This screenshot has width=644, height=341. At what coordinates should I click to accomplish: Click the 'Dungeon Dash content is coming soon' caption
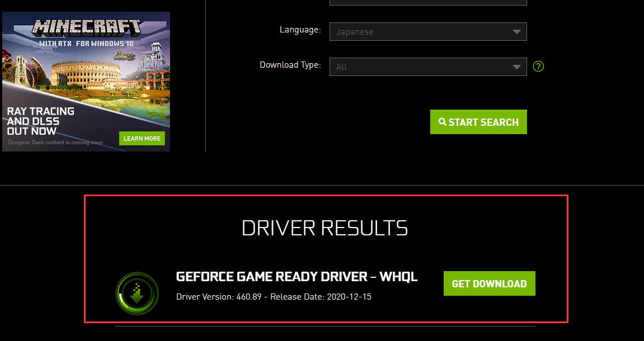pyautogui.click(x=55, y=143)
